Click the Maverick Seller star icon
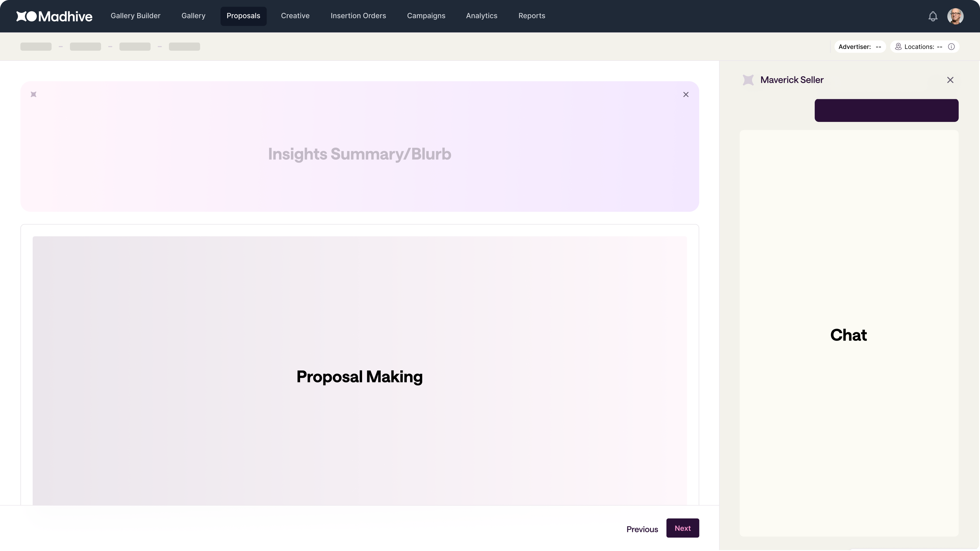Screen dimensions: 980x551 tap(748, 80)
